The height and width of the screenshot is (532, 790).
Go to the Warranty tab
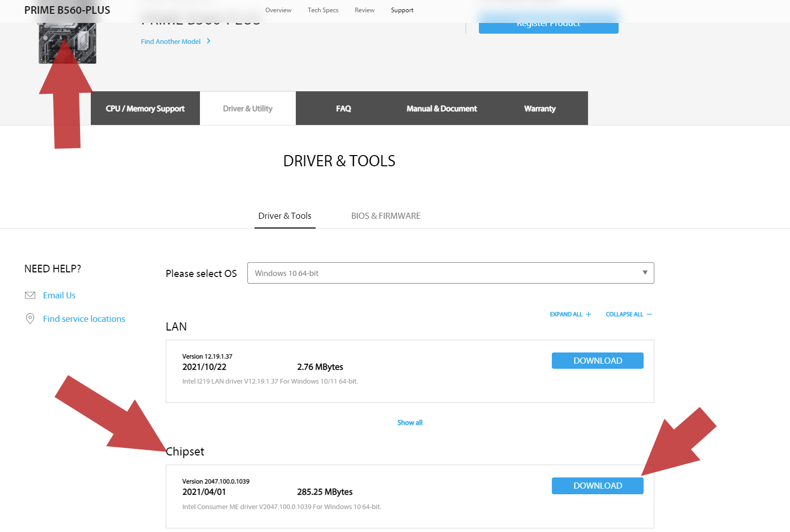(x=540, y=108)
